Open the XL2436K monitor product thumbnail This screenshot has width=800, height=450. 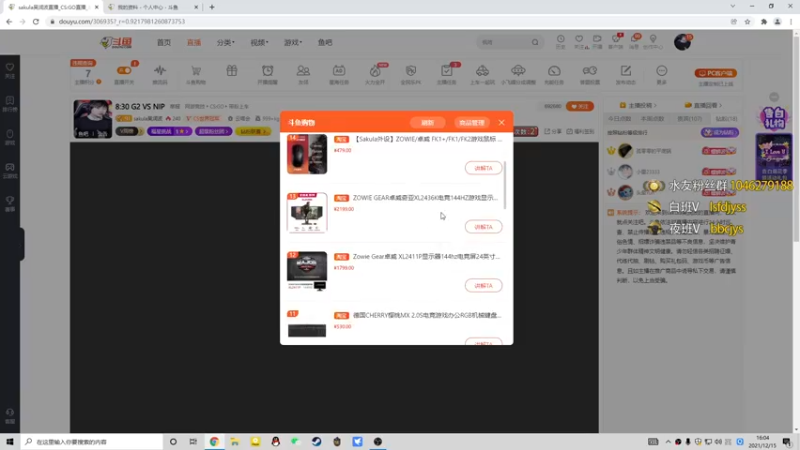point(307,213)
